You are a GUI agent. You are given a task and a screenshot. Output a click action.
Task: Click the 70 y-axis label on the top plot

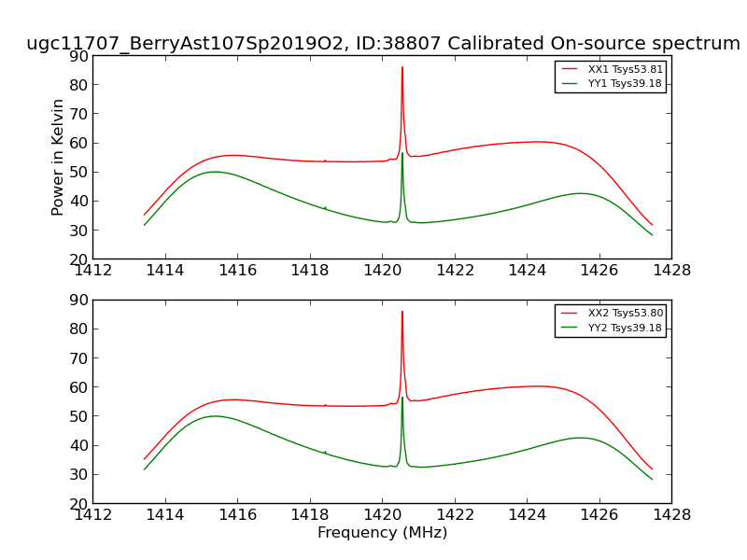coord(79,114)
